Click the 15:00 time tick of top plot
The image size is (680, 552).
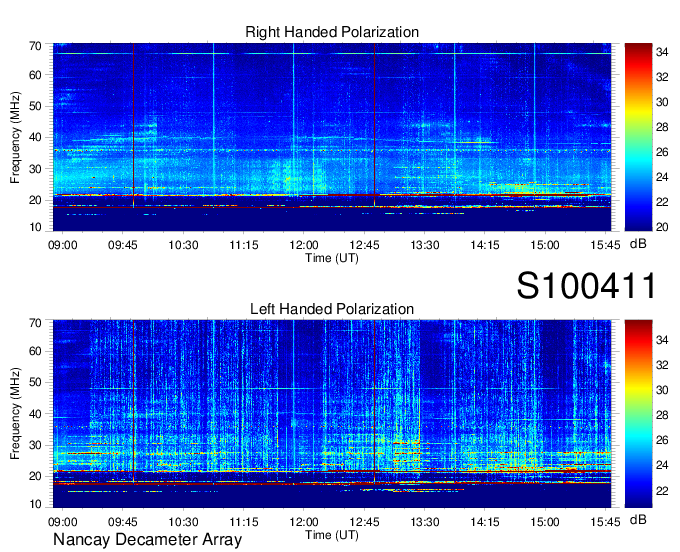pyautogui.click(x=545, y=245)
